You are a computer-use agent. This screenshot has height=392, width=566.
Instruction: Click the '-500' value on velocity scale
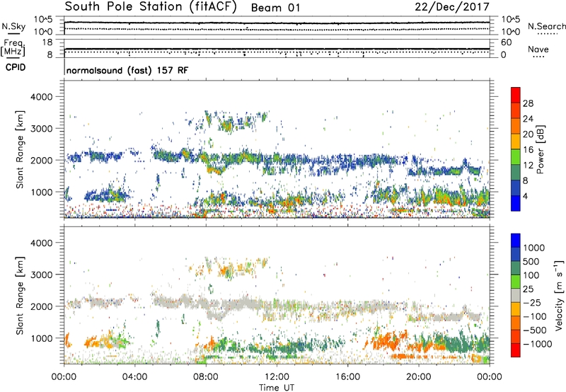(x=534, y=330)
